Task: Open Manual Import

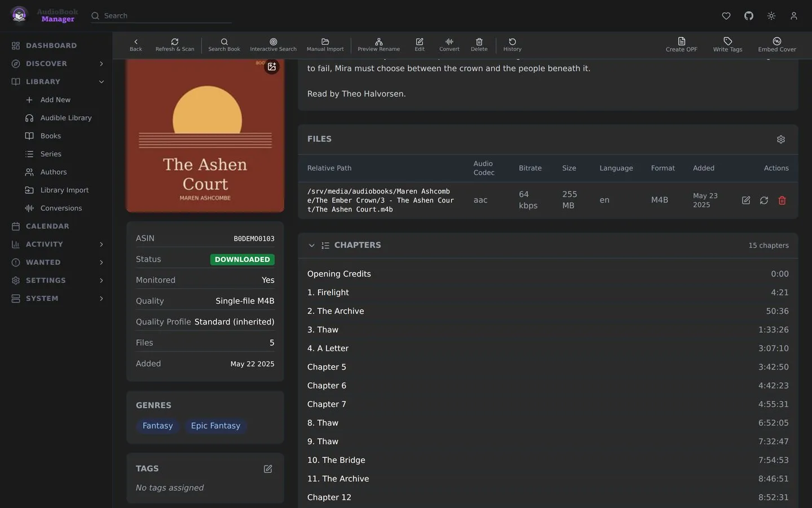Action: [325, 45]
